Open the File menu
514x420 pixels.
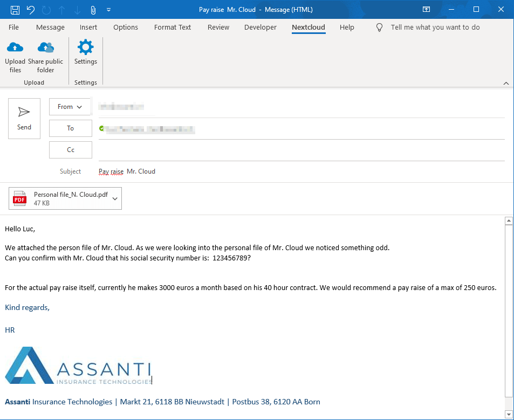pyautogui.click(x=13, y=27)
